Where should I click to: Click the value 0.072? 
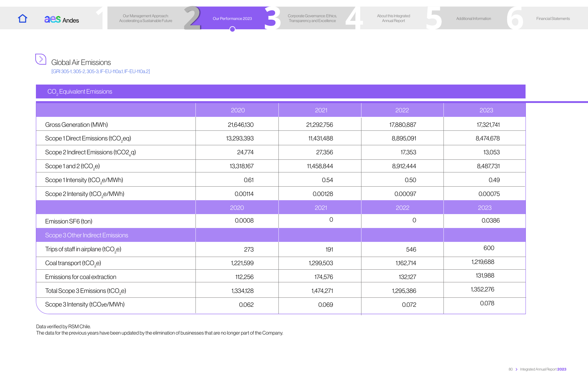point(409,305)
